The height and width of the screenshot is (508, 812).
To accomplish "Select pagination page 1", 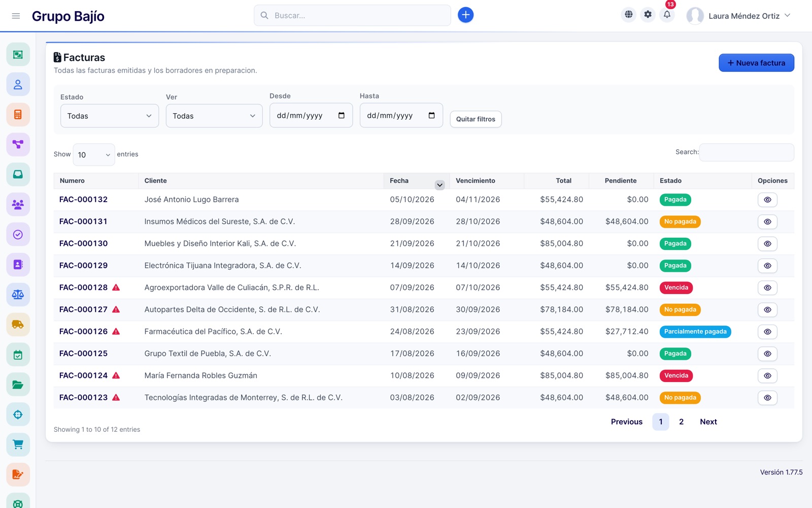I will 661,422.
